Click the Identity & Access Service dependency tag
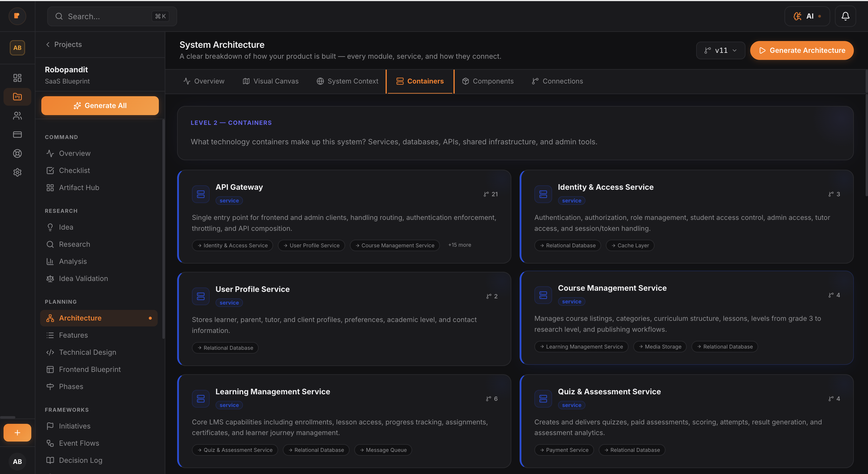This screenshot has height=474, width=868. click(232, 245)
